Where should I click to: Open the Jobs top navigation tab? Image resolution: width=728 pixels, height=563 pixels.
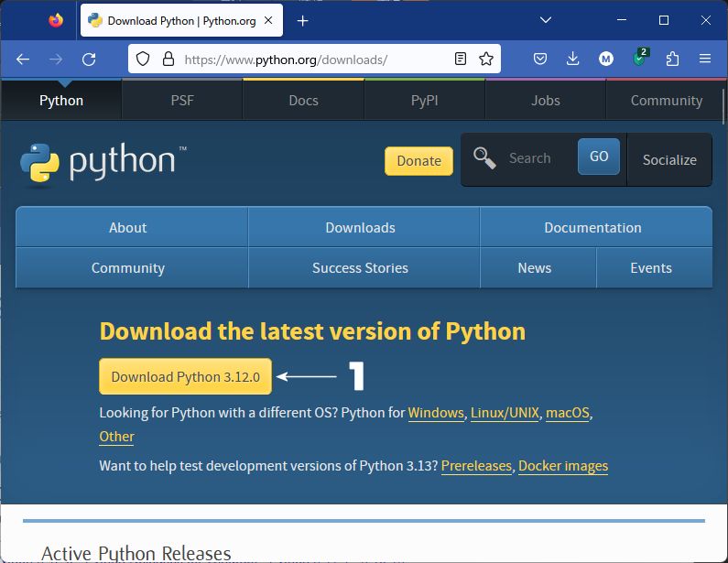pyautogui.click(x=546, y=101)
